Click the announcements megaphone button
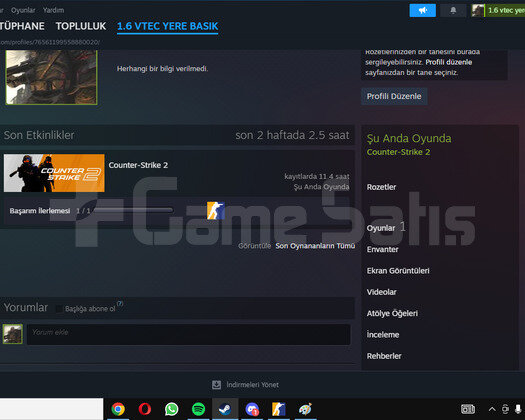This screenshot has width=525, height=420. (423, 10)
